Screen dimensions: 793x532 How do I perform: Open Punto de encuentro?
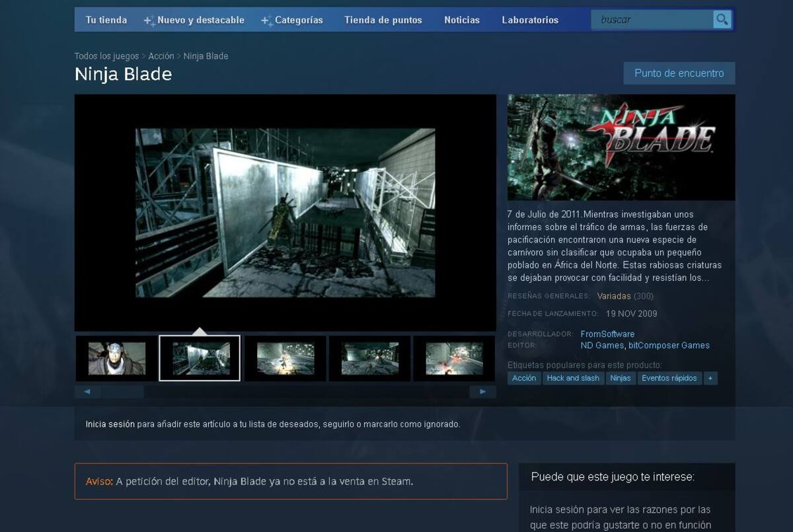(679, 73)
